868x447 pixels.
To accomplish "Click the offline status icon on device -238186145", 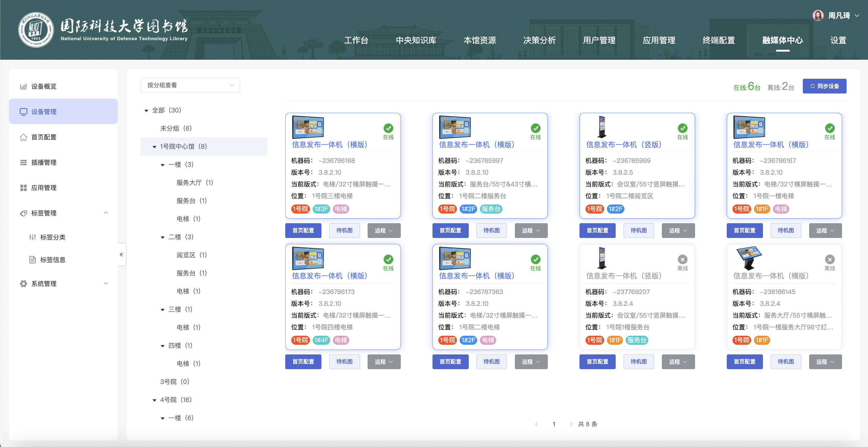I will (x=830, y=259).
